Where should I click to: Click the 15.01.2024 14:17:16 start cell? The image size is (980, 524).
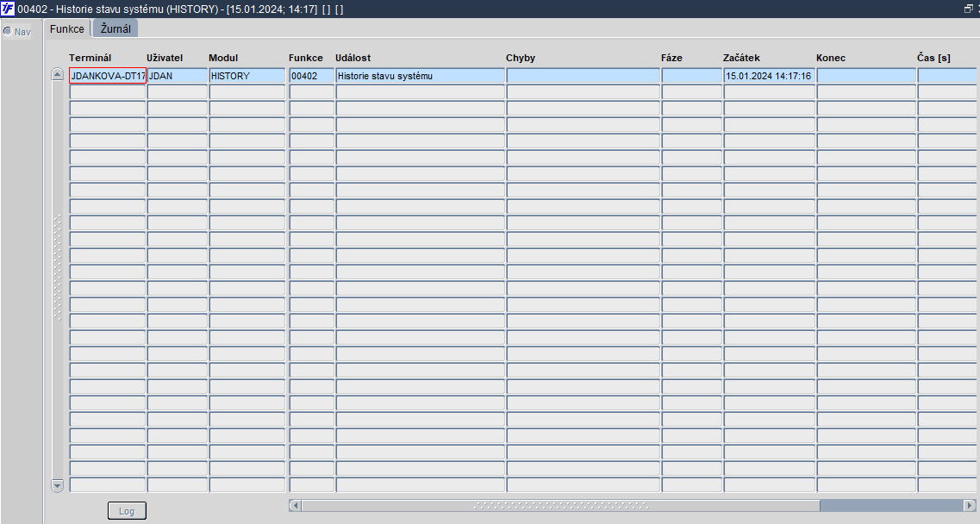tap(770, 76)
